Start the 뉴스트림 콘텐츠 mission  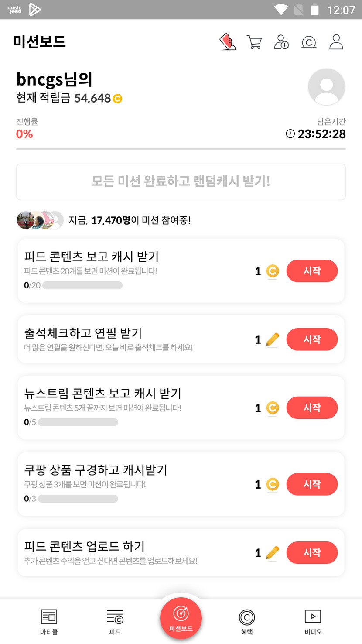(x=312, y=408)
